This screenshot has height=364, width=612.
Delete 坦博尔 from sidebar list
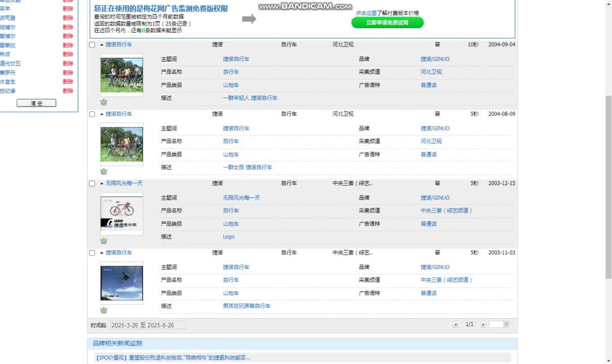68,27
